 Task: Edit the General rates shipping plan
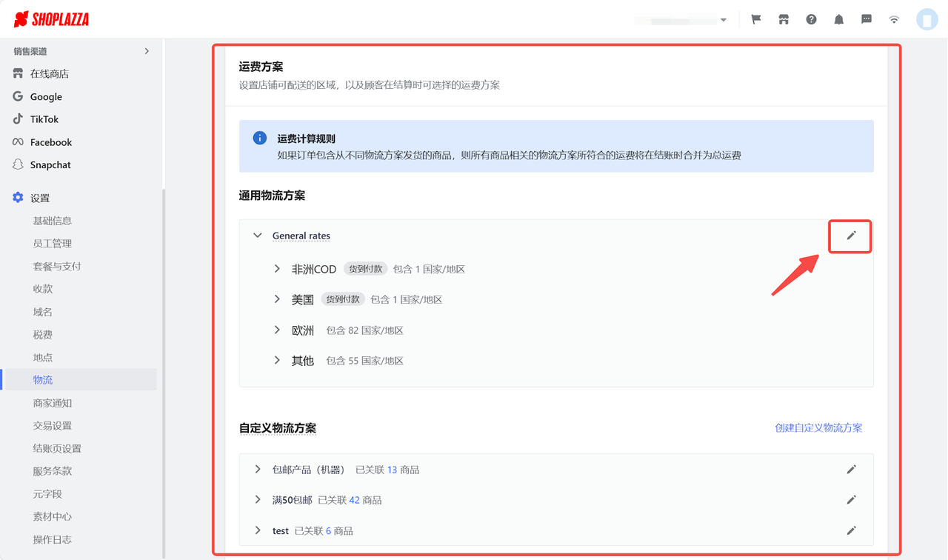[x=849, y=236]
